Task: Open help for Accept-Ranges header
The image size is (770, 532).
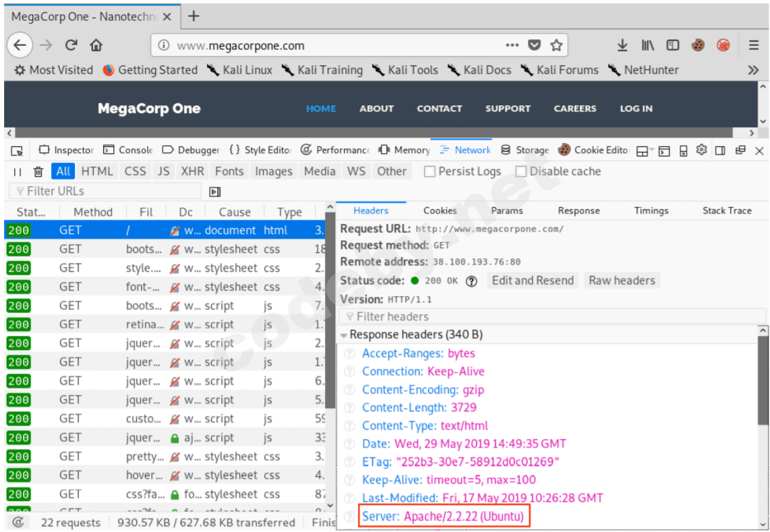Action: pos(349,354)
